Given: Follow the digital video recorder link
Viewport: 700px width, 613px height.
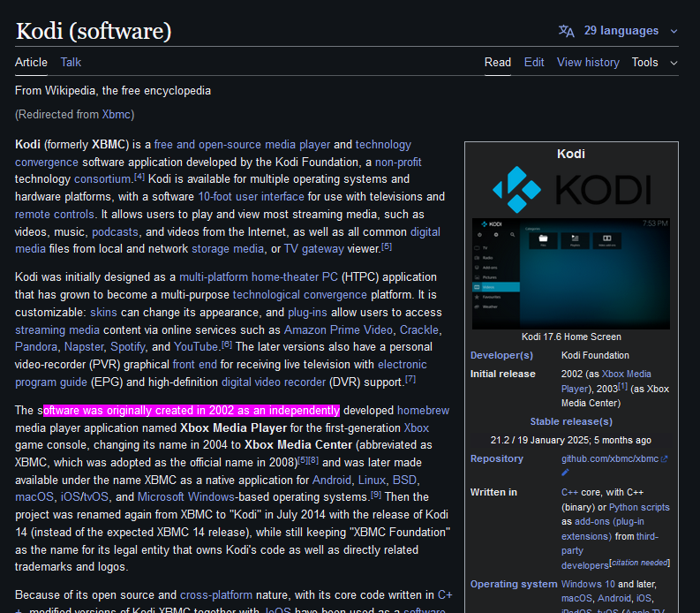Looking at the screenshot, I should click(x=274, y=382).
